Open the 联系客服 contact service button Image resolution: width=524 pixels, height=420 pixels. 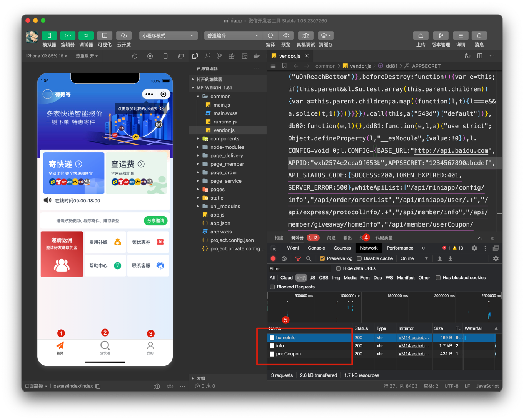pos(148,265)
